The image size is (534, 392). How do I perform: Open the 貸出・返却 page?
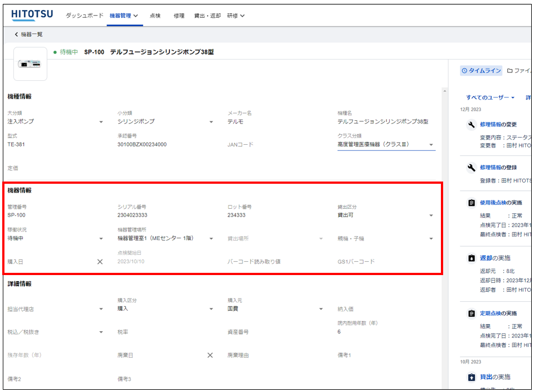pyautogui.click(x=207, y=16)
